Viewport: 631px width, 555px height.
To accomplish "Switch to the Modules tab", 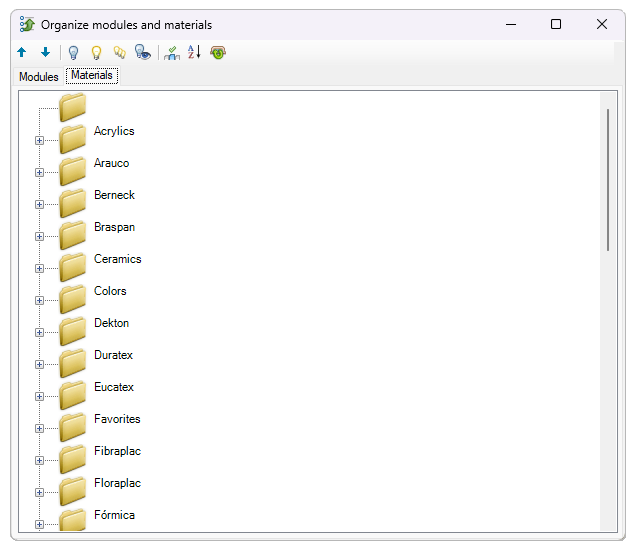I will [x=39, y=77].
